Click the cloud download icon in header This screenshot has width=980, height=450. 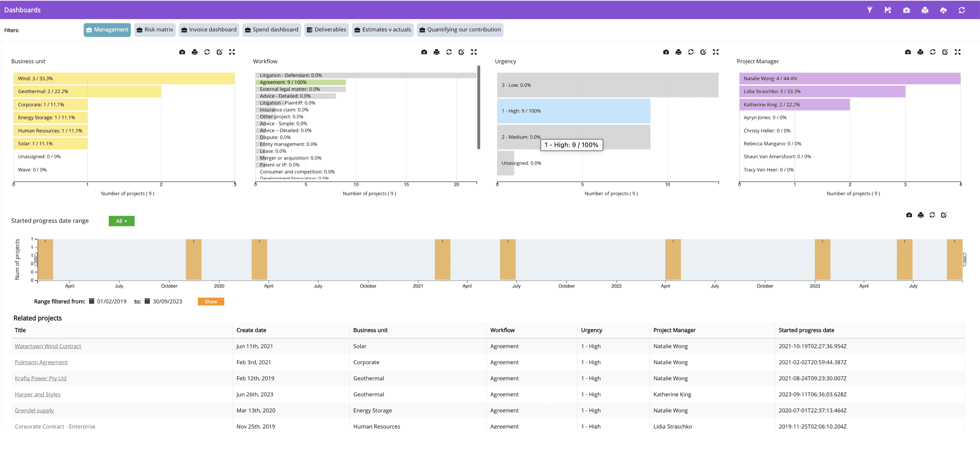(x=943, y=10)
